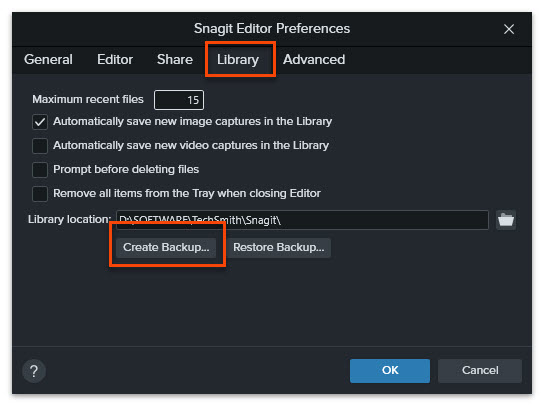544x406 pixels.
Task: Go to the Share tab
Action: click(x=175, y=59)
